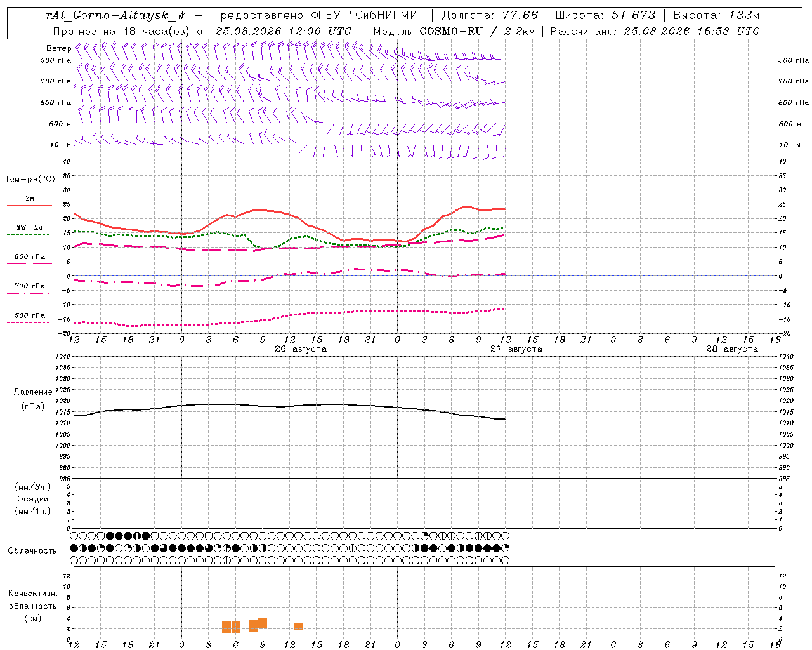Click the Тем-ра(°C) temperature axis label

pos(30,180)
